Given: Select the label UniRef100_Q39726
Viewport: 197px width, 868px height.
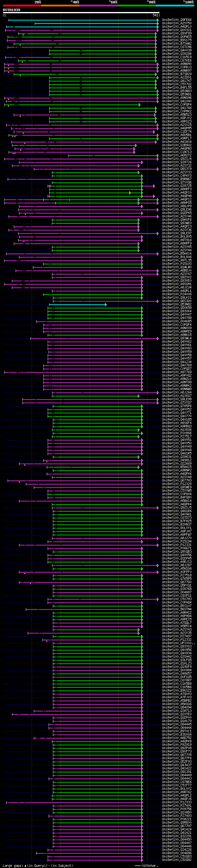Looking at the screenshot, I should point(177,162).
